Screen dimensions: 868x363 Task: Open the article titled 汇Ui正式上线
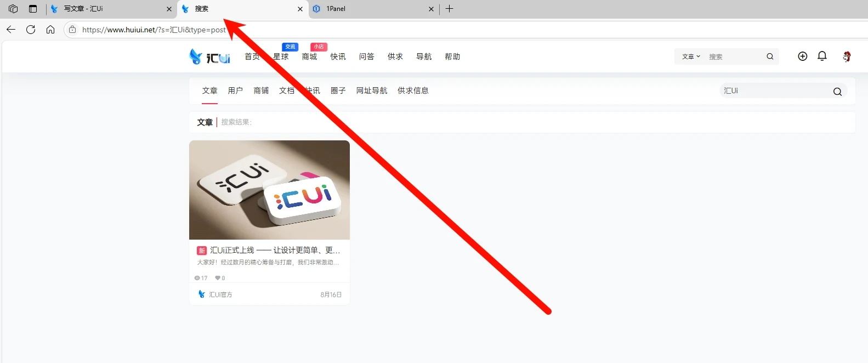pos(275,250)
